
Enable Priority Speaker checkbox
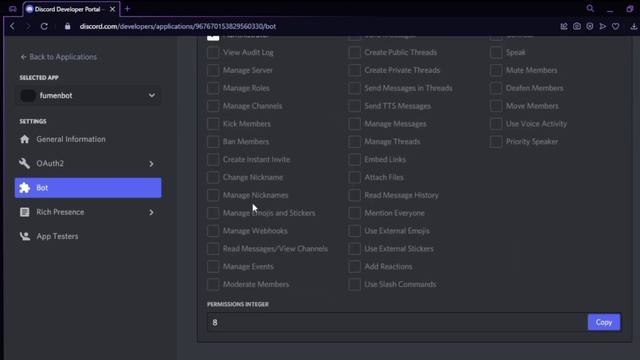(x=496, y=142)
